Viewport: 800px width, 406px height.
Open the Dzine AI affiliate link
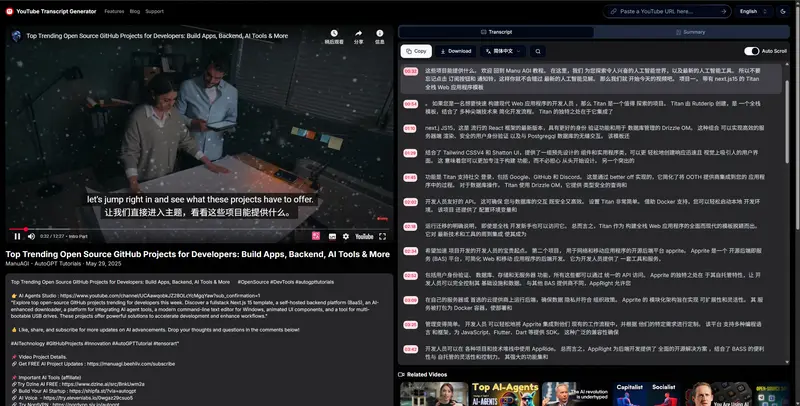pos(103,384)
